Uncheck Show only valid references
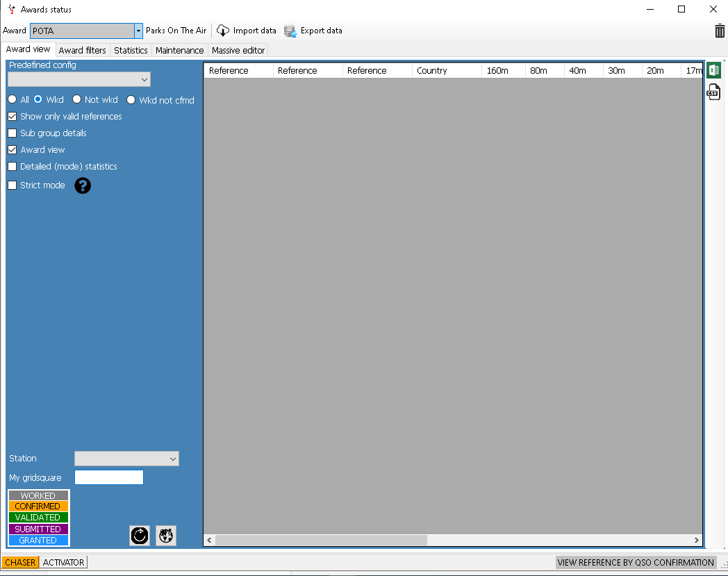Screen dimensions: 728x576 tap(13, 117)
